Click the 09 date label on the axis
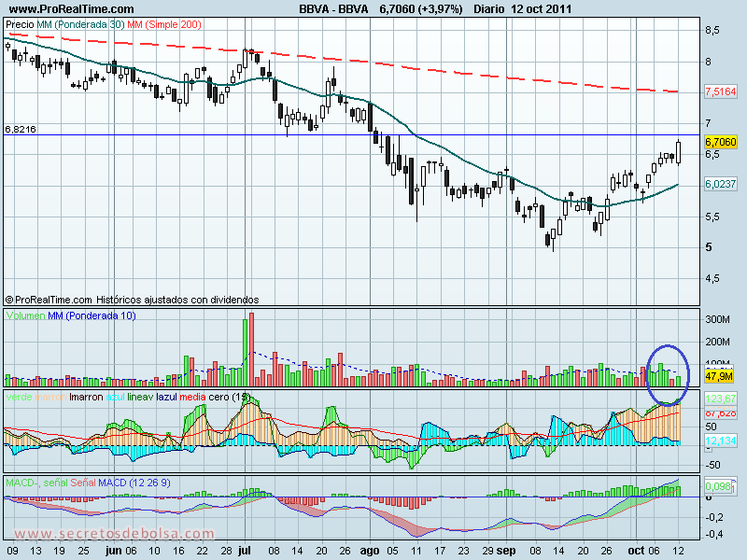Viewport: 747px width, 560px height. [12, 551]
